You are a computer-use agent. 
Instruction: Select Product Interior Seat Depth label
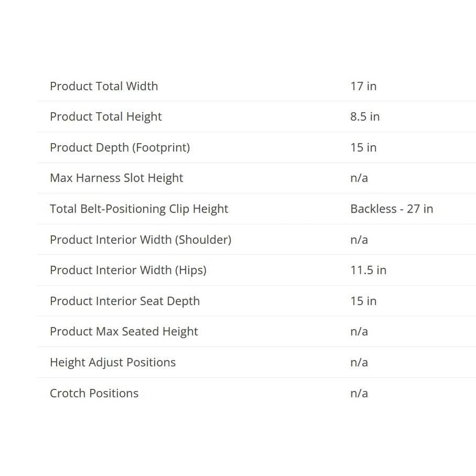[x=125, y=301]
